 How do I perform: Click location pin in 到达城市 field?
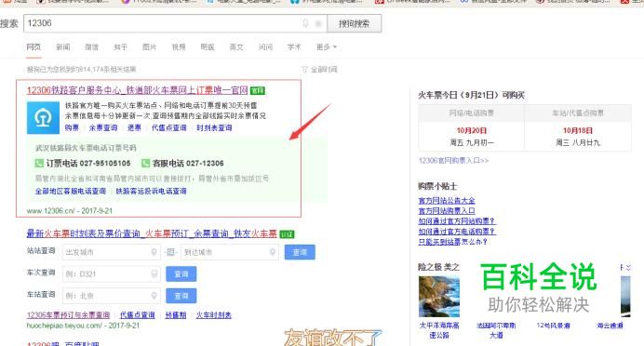click(x=273, y=252)
